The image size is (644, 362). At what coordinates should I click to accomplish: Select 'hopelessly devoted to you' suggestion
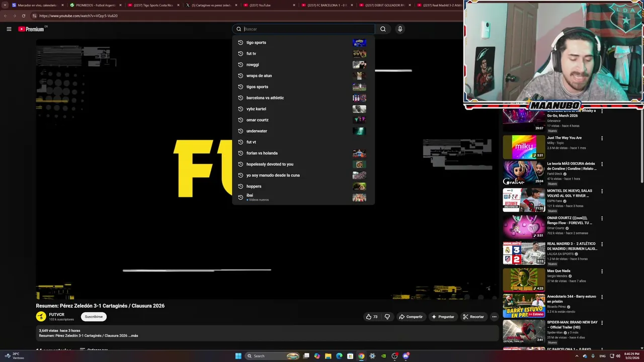(303, 164)
